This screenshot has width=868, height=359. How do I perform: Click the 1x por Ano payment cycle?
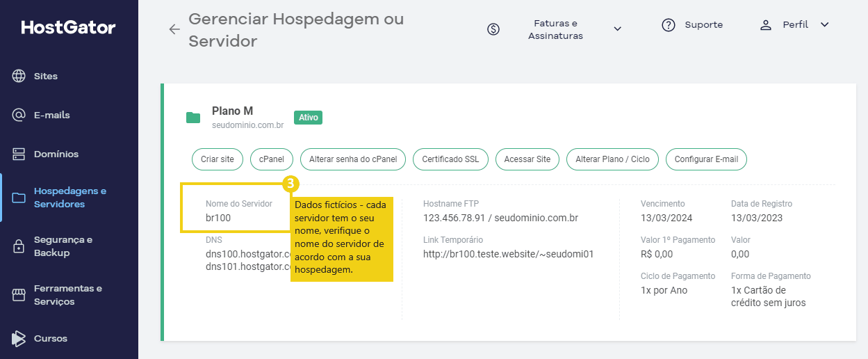pyautogui.click(x=664, y=290)
